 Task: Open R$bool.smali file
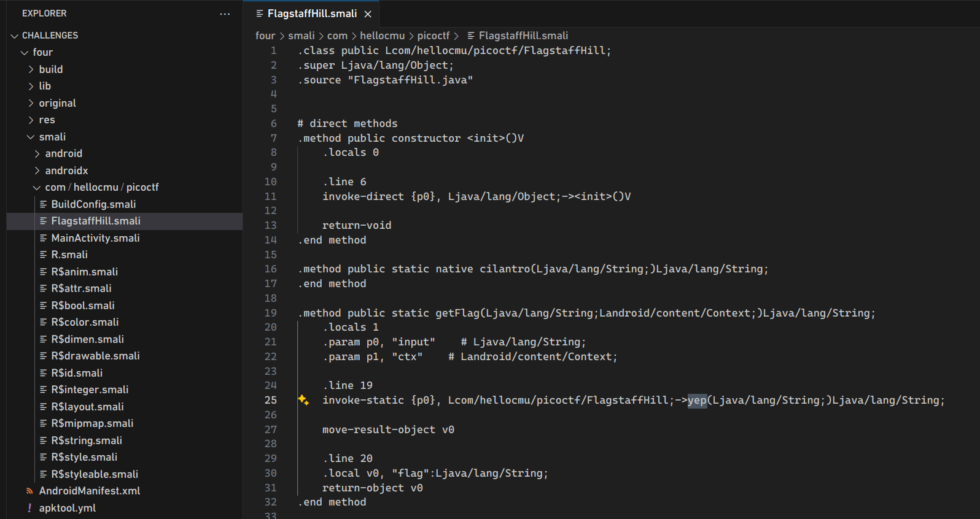point(125,306)
